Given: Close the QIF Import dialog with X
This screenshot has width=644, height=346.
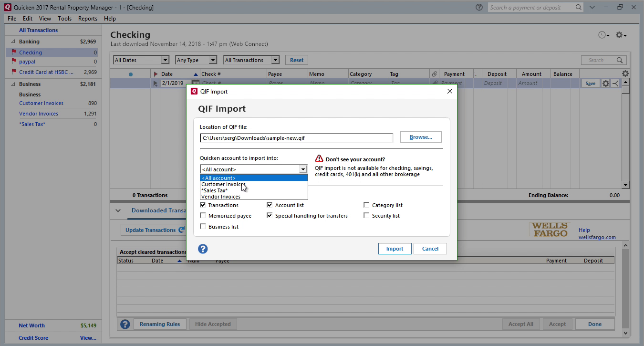Looking at the screenshot, I should (x=449, y=91).
